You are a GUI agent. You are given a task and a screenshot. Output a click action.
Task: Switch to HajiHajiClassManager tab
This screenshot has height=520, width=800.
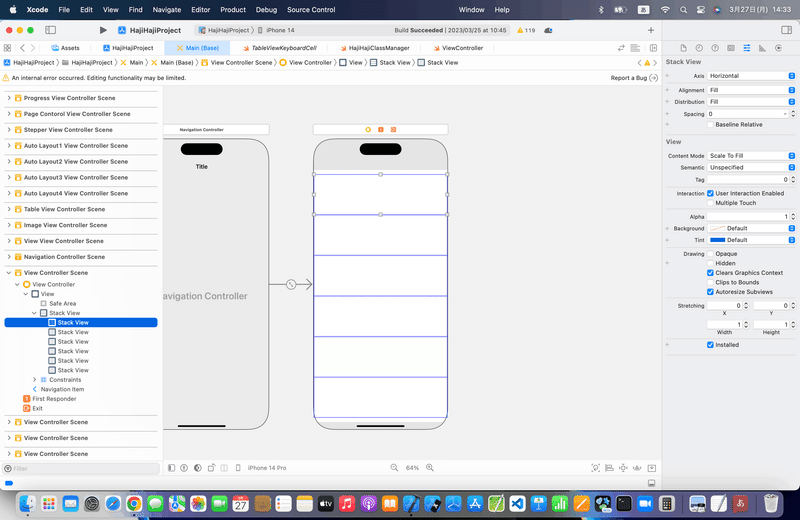pos(374,48)
